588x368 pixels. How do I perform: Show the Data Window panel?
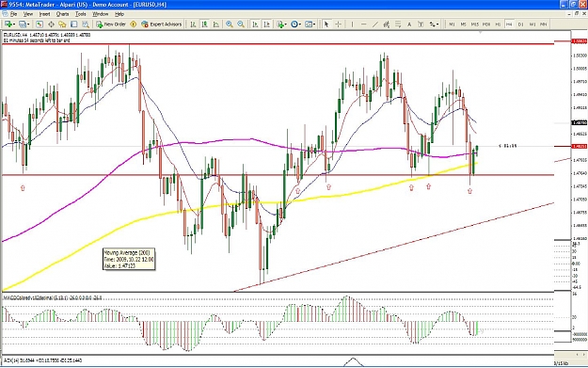point(51,24)
